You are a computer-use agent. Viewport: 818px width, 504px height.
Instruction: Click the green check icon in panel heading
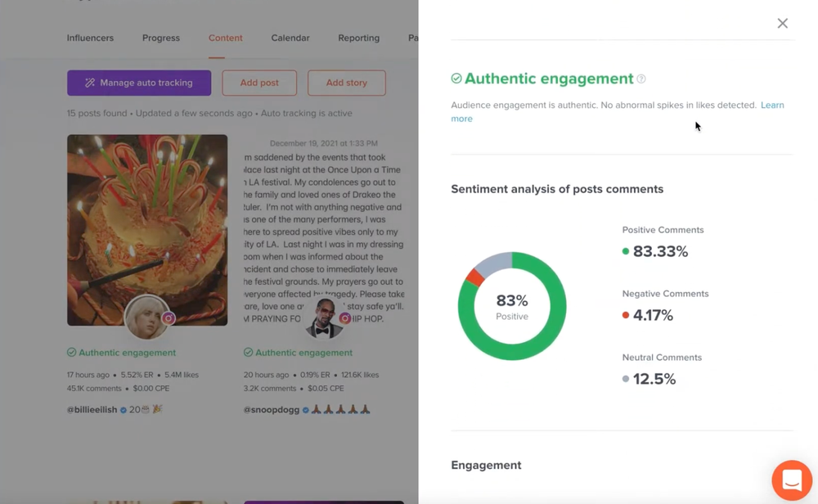point(456,79)
